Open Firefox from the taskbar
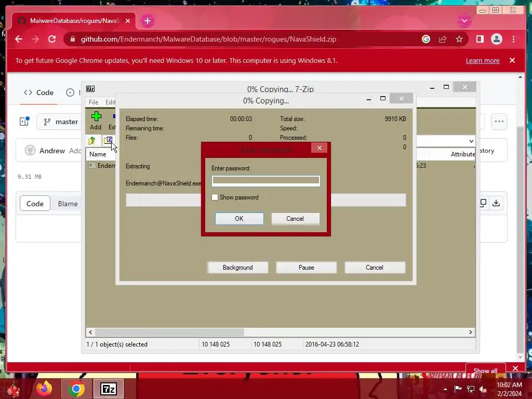The height and width of the screenshot is (399, 532). click(44, 389)
